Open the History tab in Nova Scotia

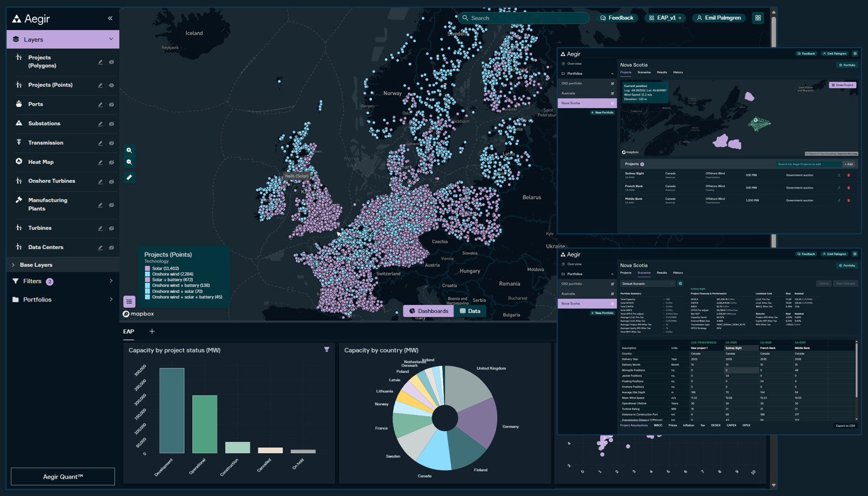click(678, 72)
